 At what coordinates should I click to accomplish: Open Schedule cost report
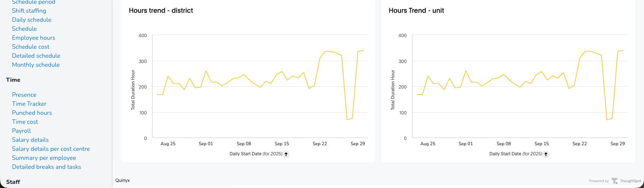click(31, 47)
